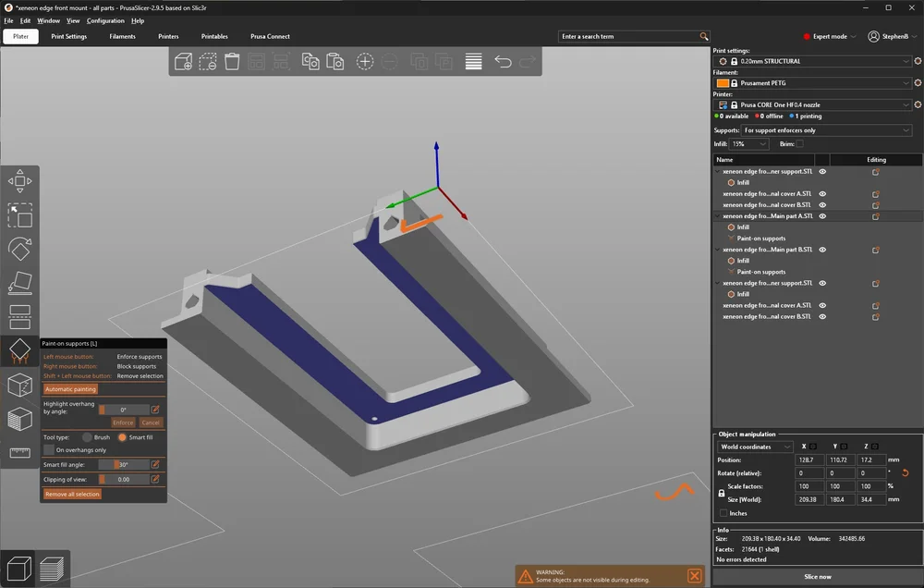Toggle visibility of xeneon edge Main part B.STL
924x588 pixels.
[x=822, y=250]
